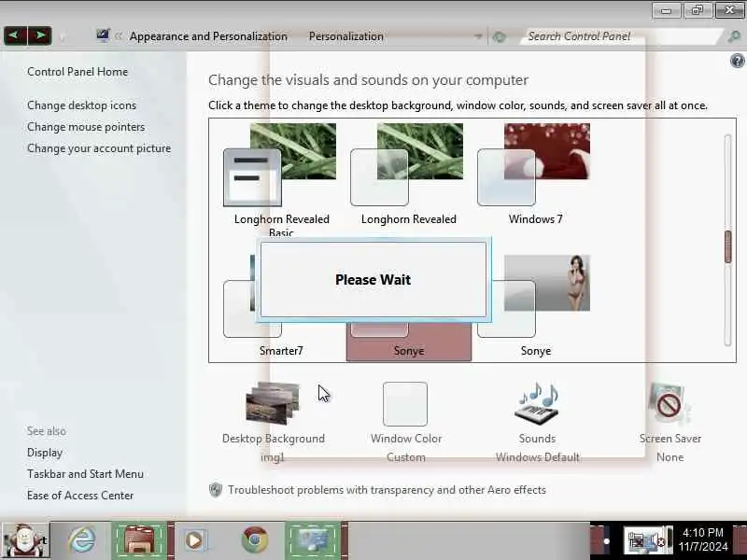Open the address bar history dropdown arrow
The width and height of the screenshot is (747, 560).
tap(478, 36)
